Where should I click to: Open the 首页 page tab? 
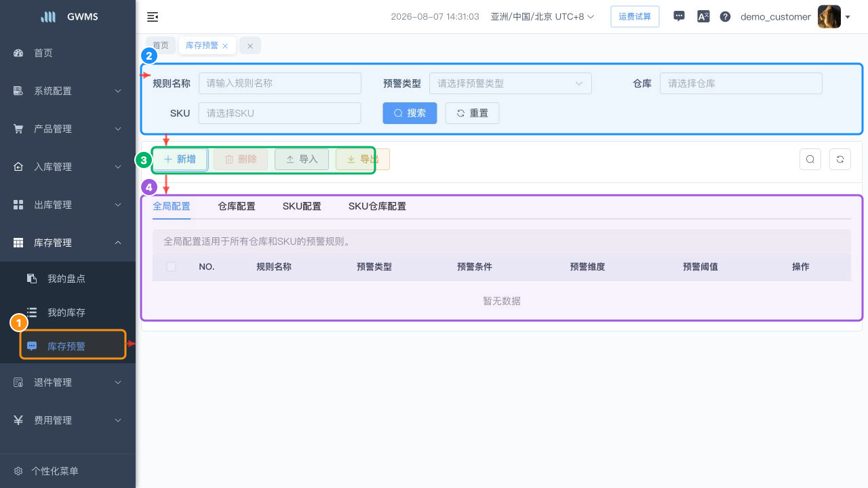pyautogui.click(x=161, y=45)
